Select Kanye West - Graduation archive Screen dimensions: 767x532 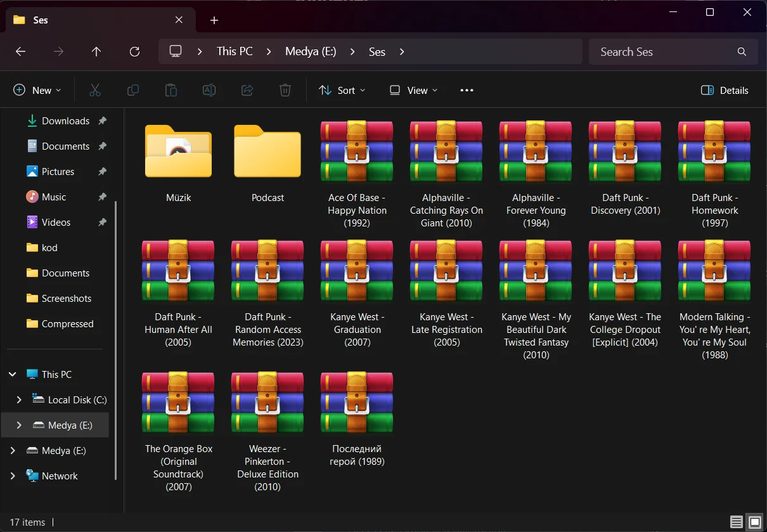coord(357,294)
